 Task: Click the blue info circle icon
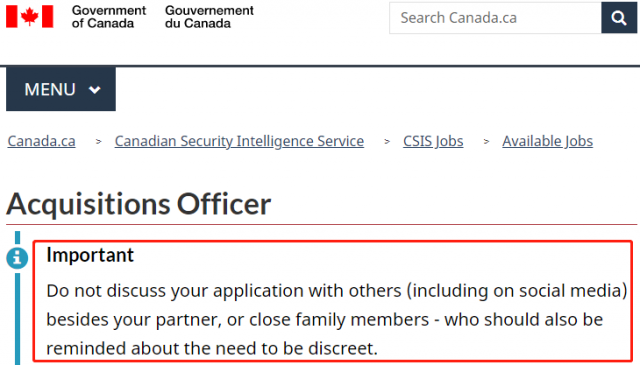[17, 258]
